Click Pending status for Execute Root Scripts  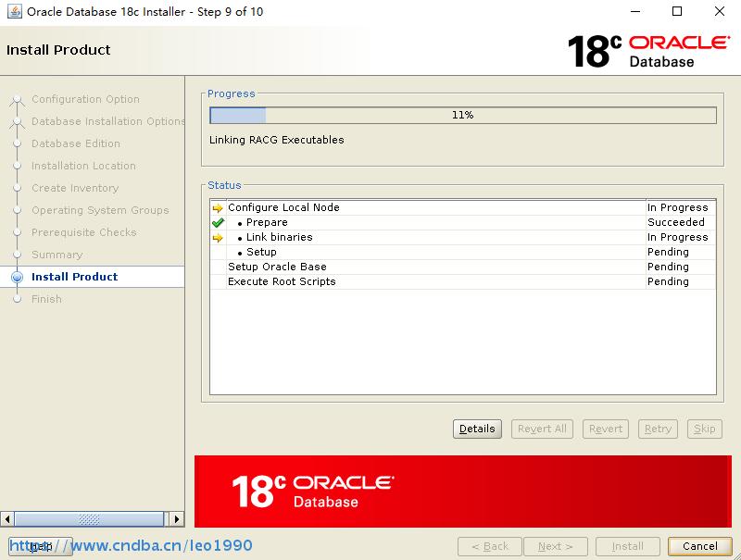click(668, 281)
